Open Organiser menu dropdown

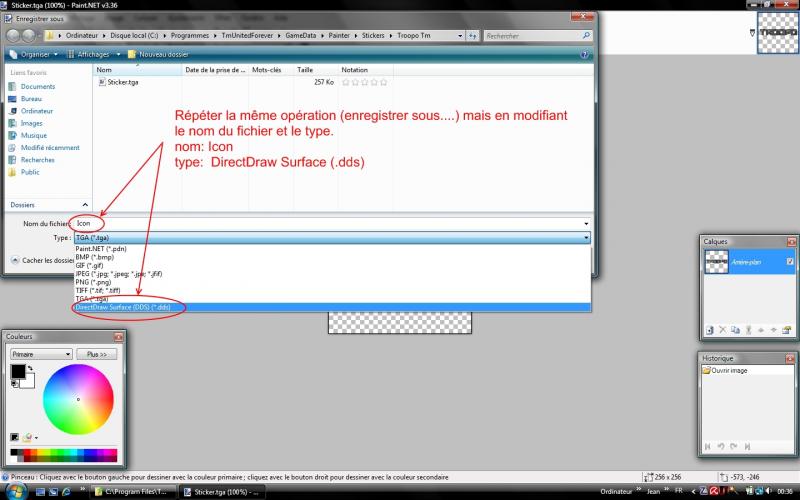click(x=35, y=54)
